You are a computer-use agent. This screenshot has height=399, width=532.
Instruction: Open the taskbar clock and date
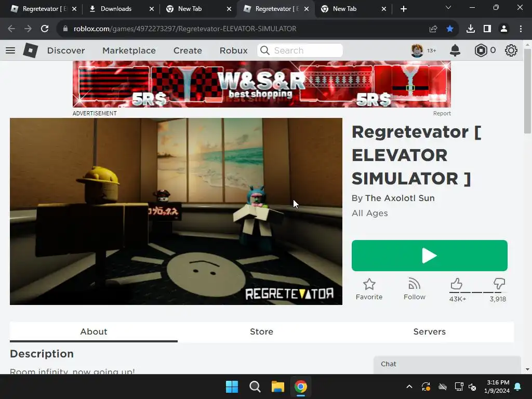[497, 387]
